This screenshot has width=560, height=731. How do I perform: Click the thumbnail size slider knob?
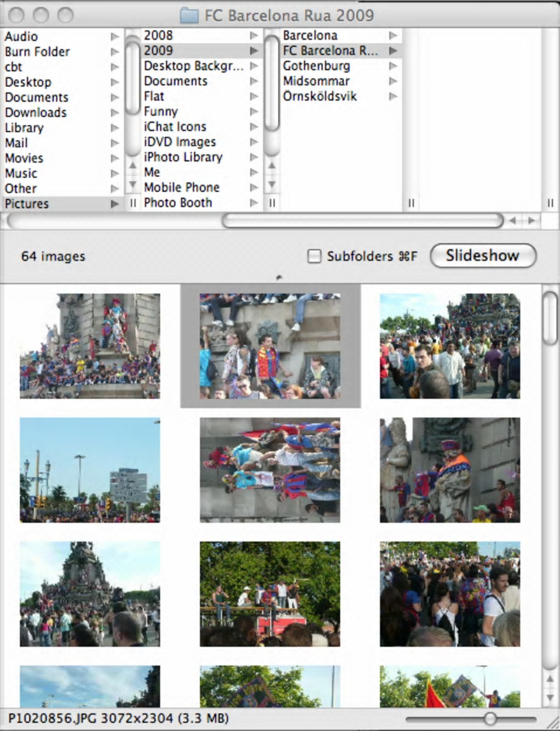click(490, 718)
